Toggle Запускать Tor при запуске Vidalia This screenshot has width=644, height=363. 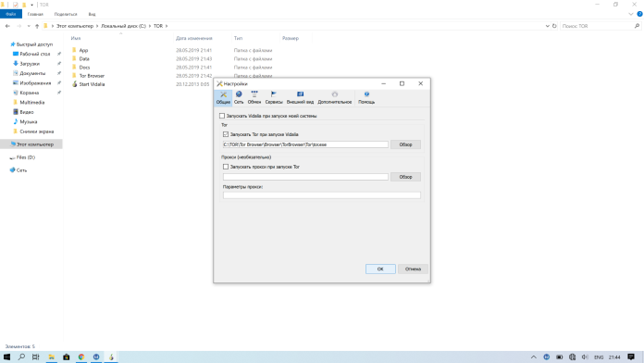click(x=226, y=134)
